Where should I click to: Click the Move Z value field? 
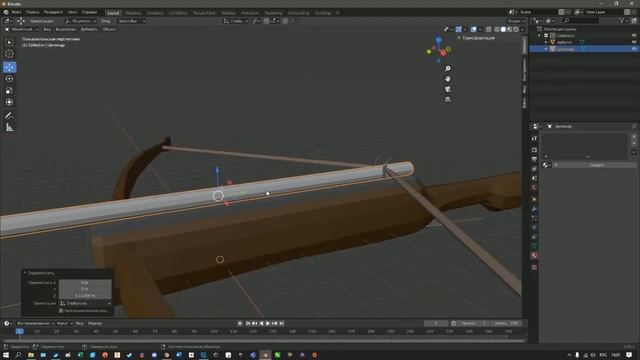tap(85, 296)
